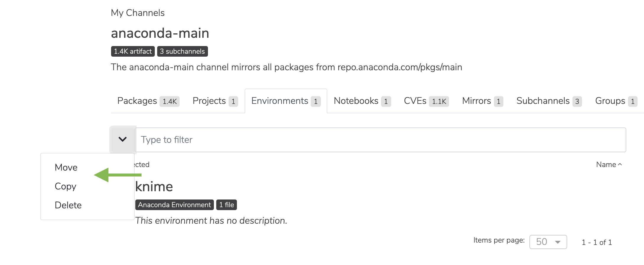Click the My Channels breadcrumb

coord(138,13)
